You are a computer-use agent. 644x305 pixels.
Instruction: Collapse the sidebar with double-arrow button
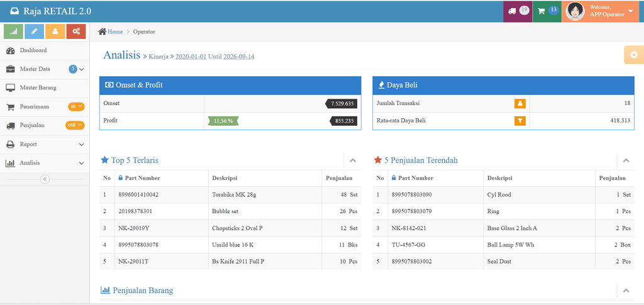point(45,179)
